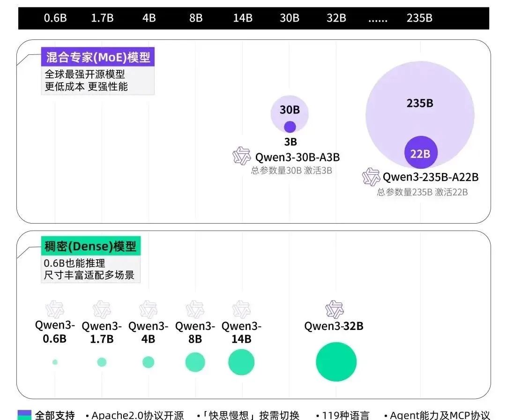506x420 pixels.
Task: Click the purple 混合专家(MoE)模型 header
Action: pos(98,57)
